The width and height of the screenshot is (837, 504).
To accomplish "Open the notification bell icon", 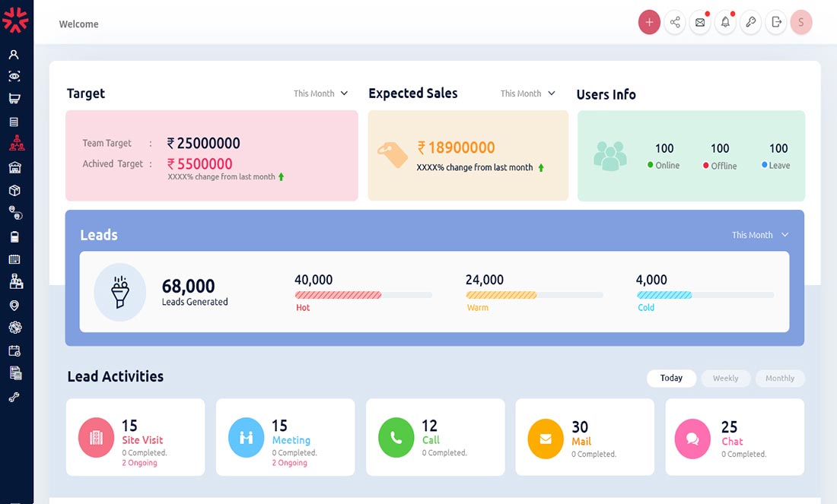I will pyautogui.click(x=725, y=22).
